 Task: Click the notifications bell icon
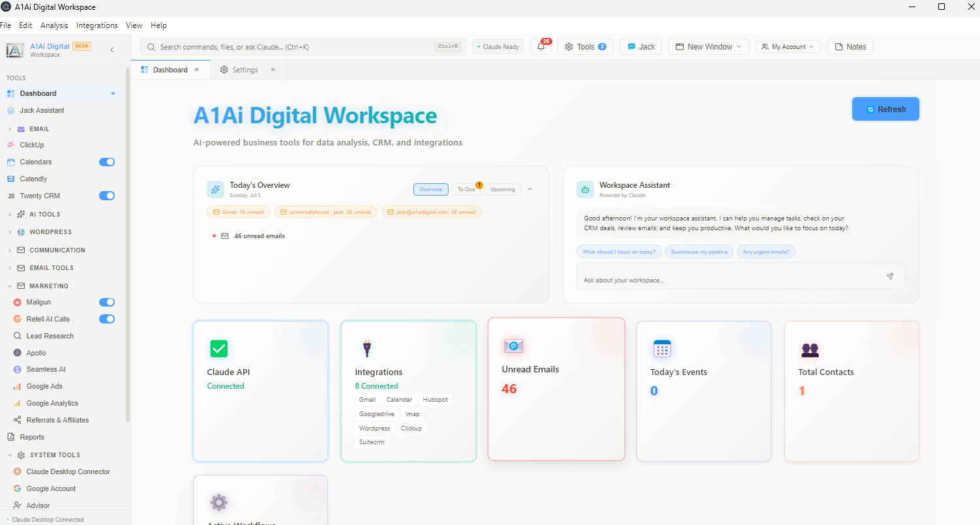[x=541, y=47]
